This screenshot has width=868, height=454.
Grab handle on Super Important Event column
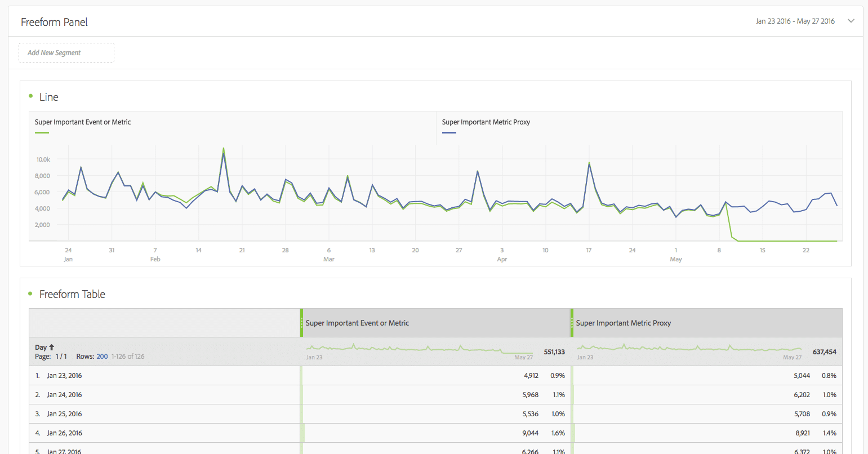click(x=302, y=323)
